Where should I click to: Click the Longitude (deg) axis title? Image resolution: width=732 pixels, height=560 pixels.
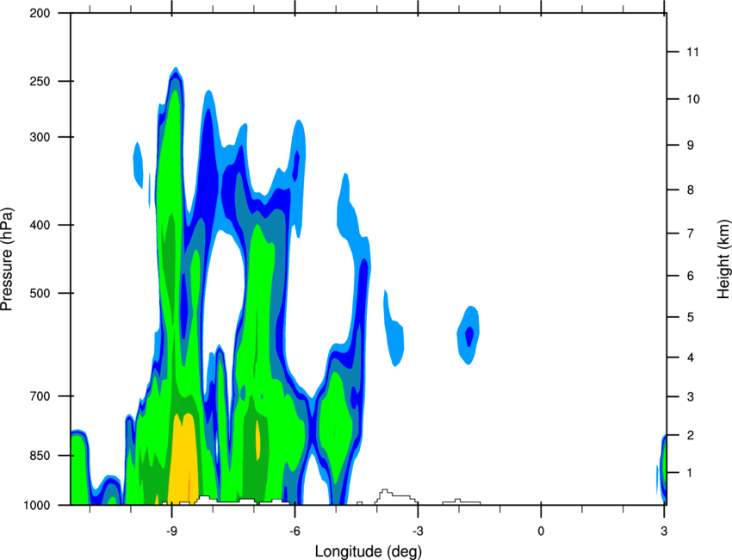[369, 551]
